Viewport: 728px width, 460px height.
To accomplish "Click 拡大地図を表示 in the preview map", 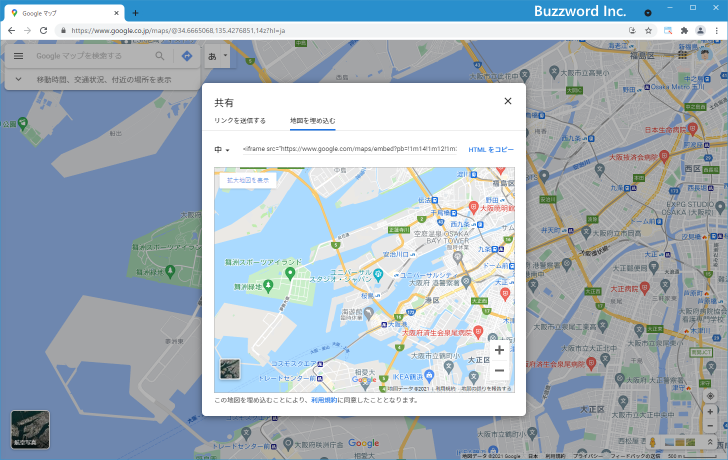I will 248,180.
